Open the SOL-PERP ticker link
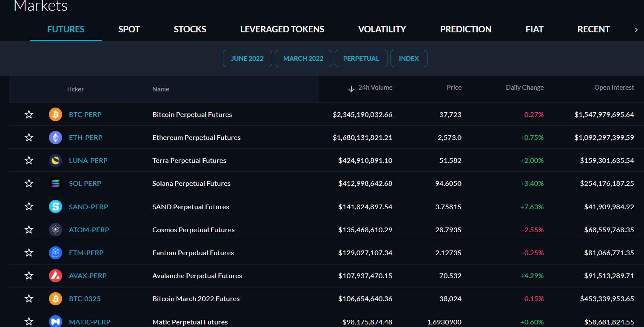This screenshot has height=327, width=644. point(85,183)
